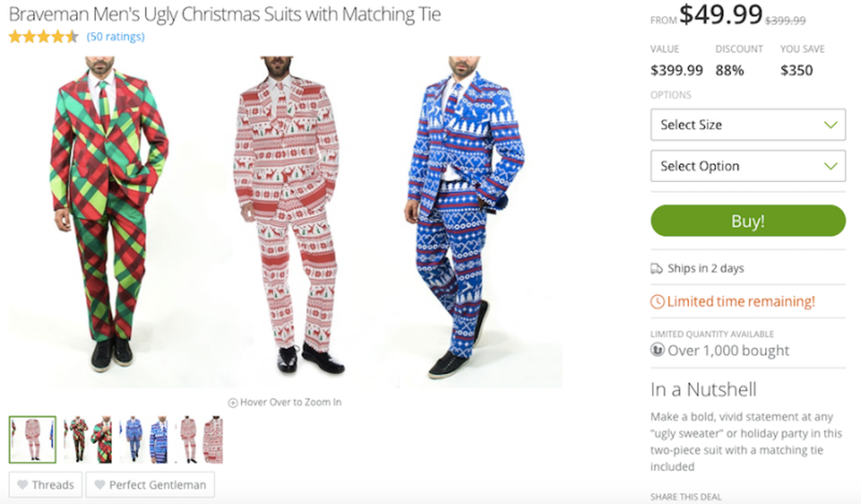Click the magnifier icon by Hover Over to Zoom In
861x504 pixels.
pyautogui.click(x=233, y=403)
